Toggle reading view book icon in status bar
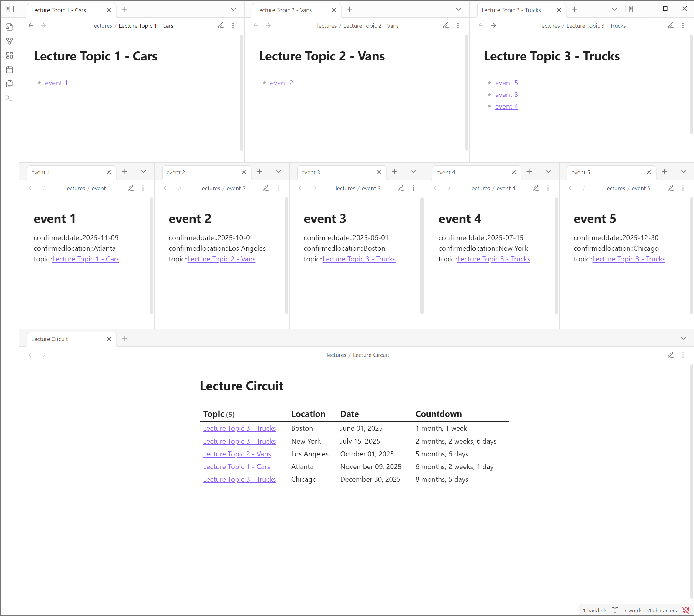The width and height of the screenshot is (694, 616). 615,611
